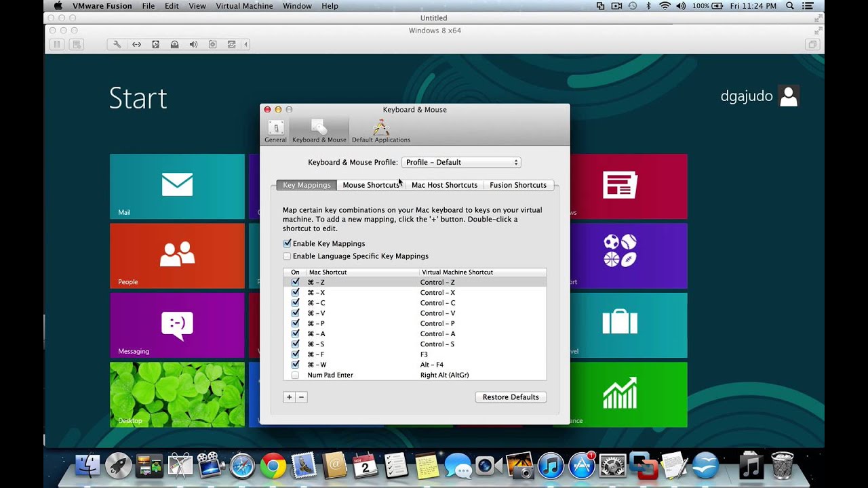Open the General preferences pane
The image size is (868, 488).
pyautogui.click(x=275, y=131)
